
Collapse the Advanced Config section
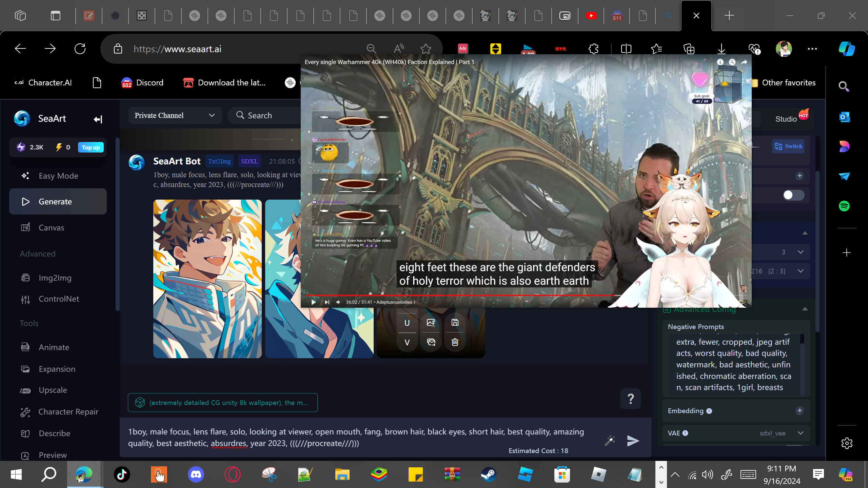coord(805,309)
